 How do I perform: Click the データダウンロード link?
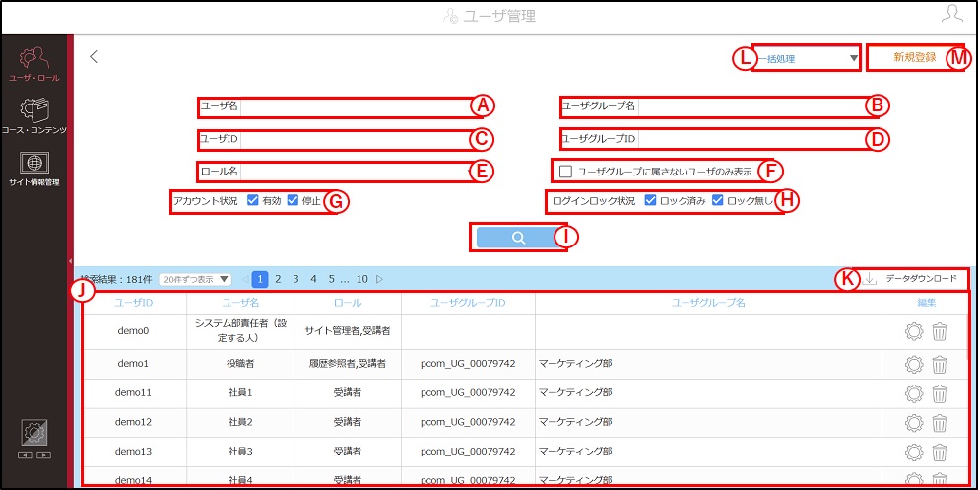tap(921, 279)
